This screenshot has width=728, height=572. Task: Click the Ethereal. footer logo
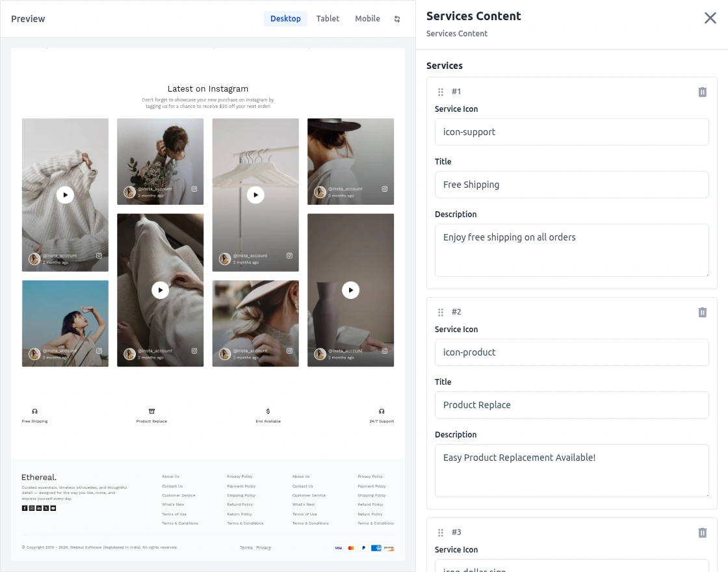39,477
